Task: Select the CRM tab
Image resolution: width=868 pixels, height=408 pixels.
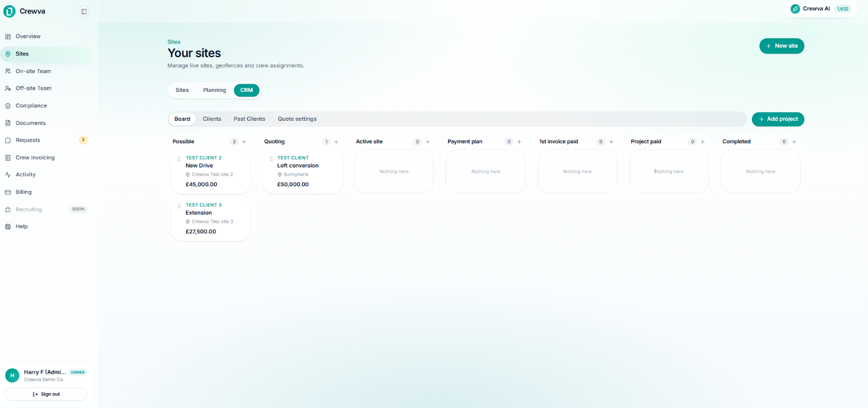Action: coord(246,90)
